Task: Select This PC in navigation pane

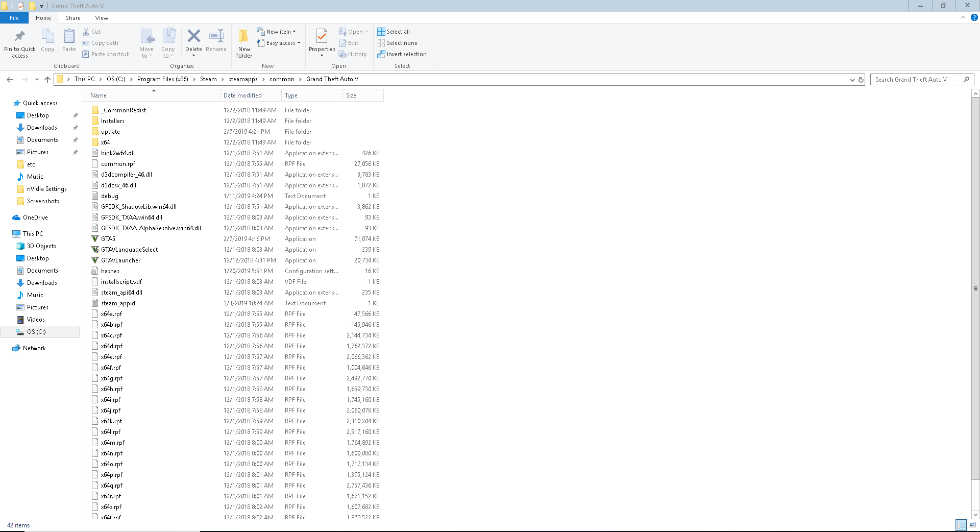Action: pos(33,234)
